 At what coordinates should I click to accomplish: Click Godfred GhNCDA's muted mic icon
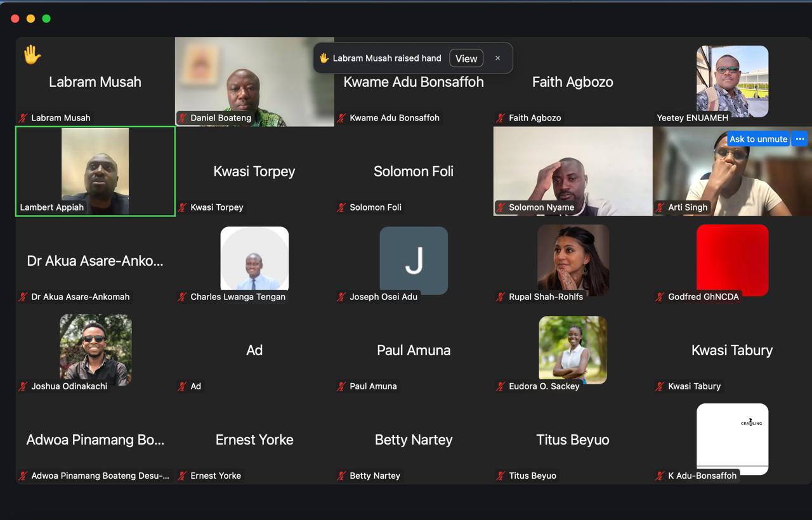tap(660, 297)
